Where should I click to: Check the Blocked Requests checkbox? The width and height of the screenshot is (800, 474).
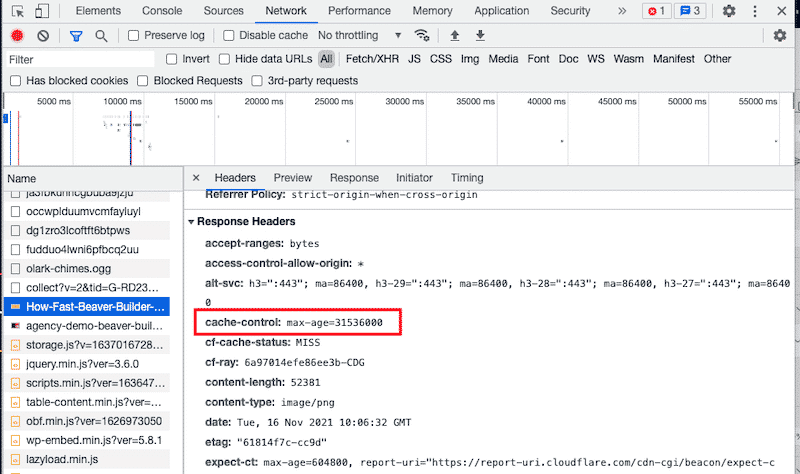pos(143,81)
